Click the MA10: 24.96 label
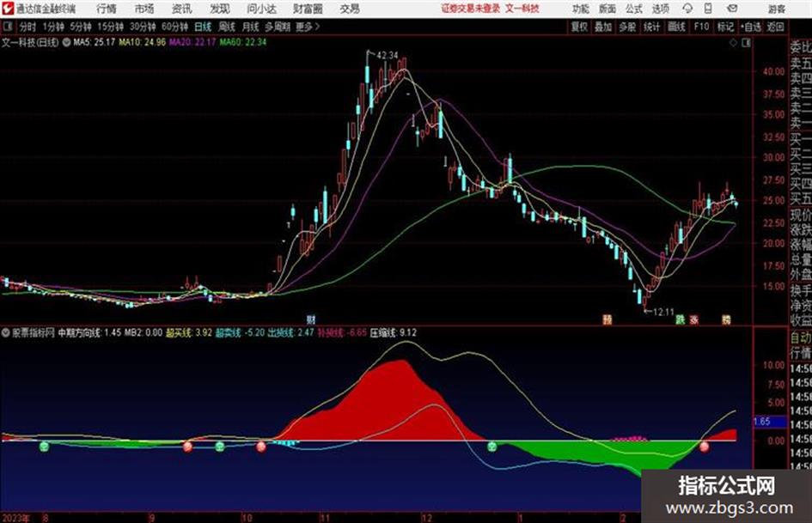This screenshot has width=812, height=523. click(142, 42)
